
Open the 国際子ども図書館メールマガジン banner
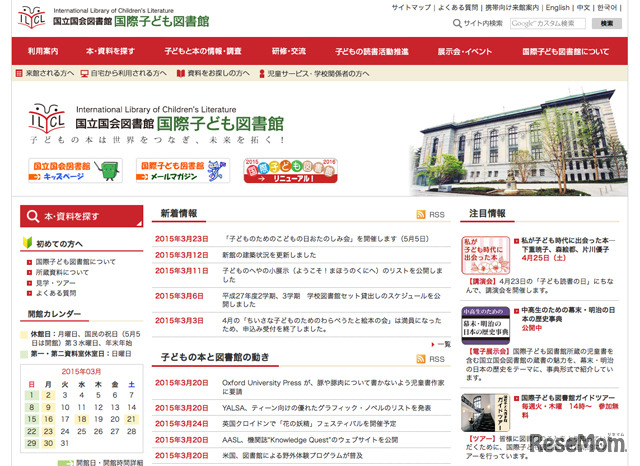point(183,171)
